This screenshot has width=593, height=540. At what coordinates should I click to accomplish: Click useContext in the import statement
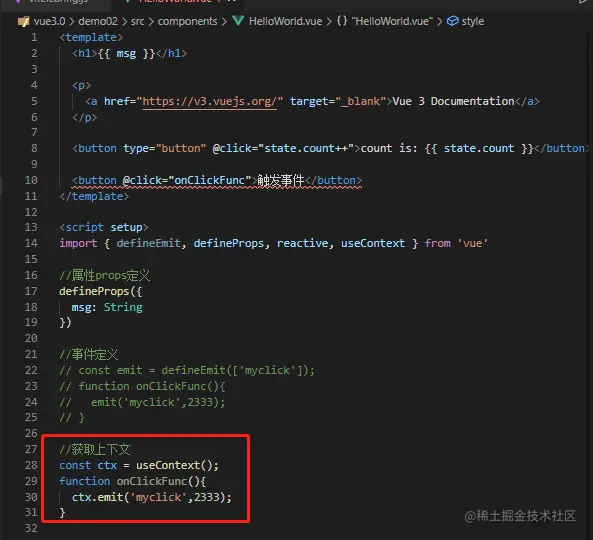(373, 243)
